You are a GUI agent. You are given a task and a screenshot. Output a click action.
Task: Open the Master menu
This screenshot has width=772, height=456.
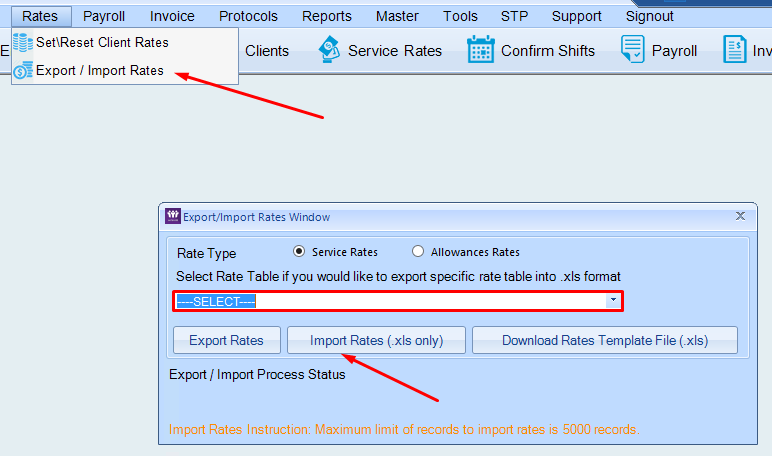(x=397, y=16)
